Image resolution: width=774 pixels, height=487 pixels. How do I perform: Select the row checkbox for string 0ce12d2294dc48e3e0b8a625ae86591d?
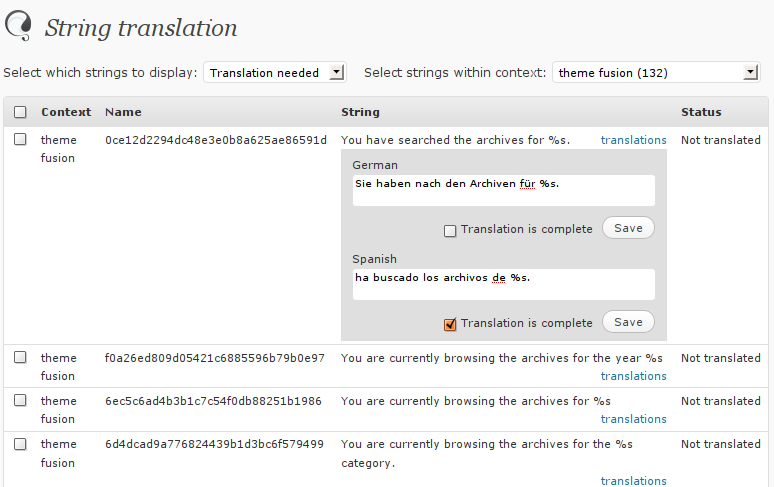[x=20, y=140]
